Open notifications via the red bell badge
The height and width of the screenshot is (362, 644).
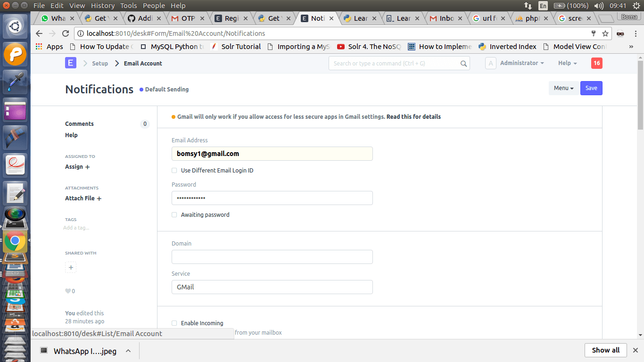point(596,63)
